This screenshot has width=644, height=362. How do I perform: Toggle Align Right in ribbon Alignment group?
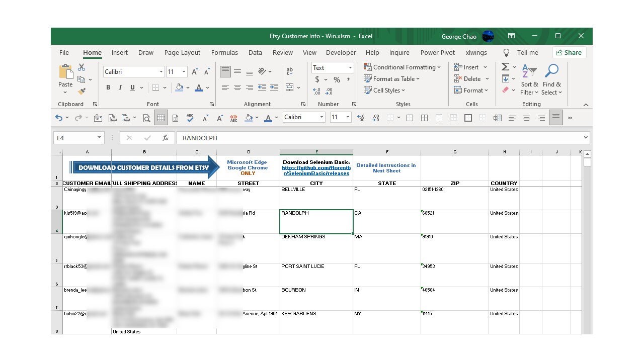[250, 87]
